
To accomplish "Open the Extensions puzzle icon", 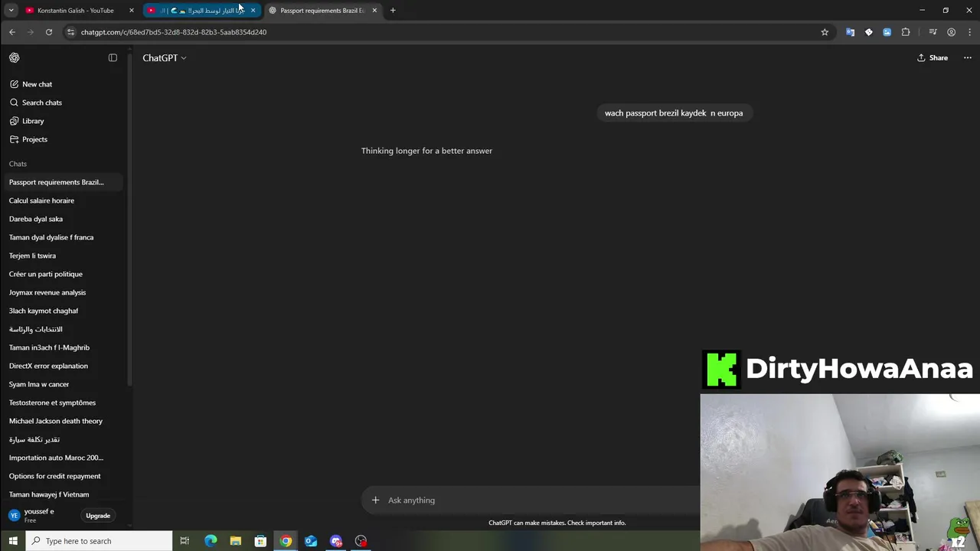I will [x=906, y=32].
